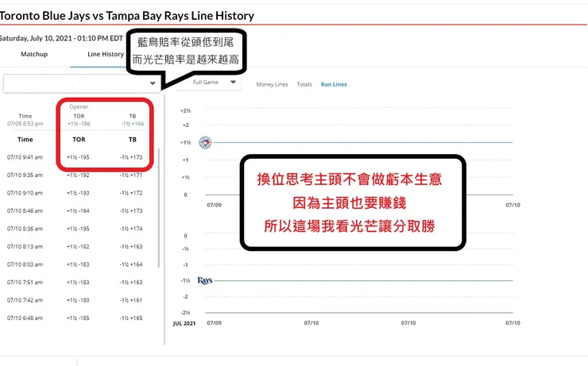
Task: Click the opener TOR value +1½ -186
Action: 79,124
